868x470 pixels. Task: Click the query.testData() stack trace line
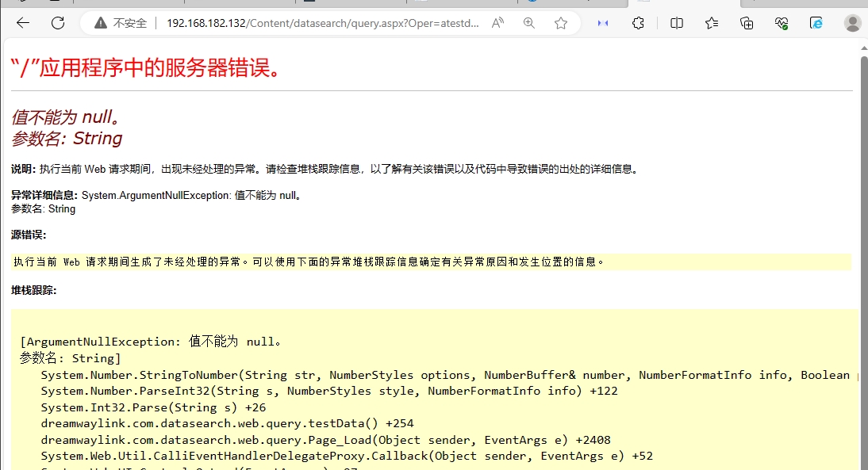click(227, 423)
